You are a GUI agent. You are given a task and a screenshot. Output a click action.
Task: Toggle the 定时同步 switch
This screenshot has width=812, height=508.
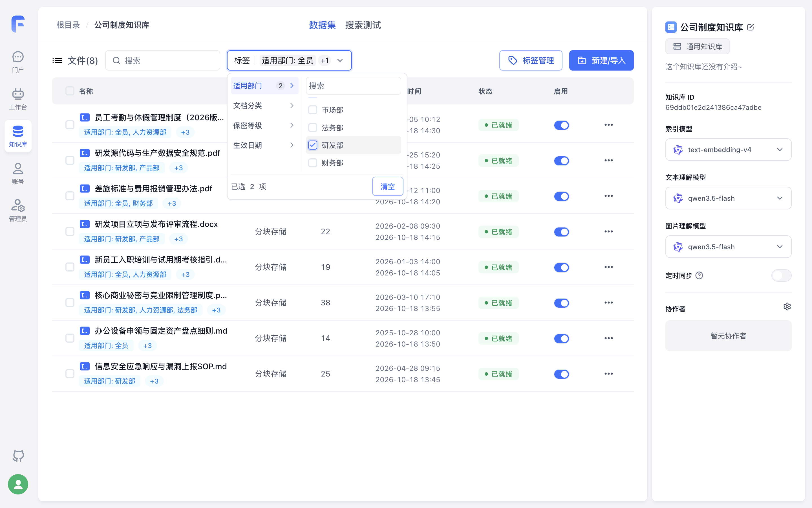click(x=781, y=275)
